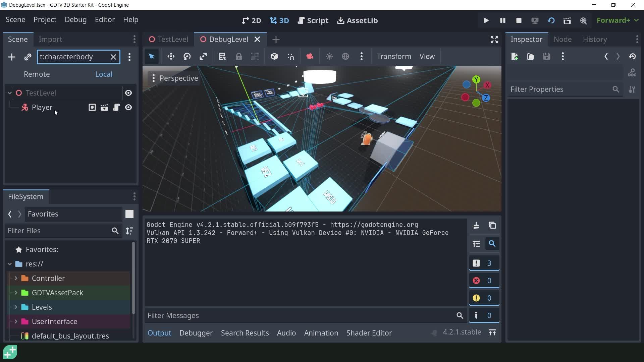Screen dimensions: 644x362
Task: Open the list selectable nodes tool
Action: click(x=222, y=56)
